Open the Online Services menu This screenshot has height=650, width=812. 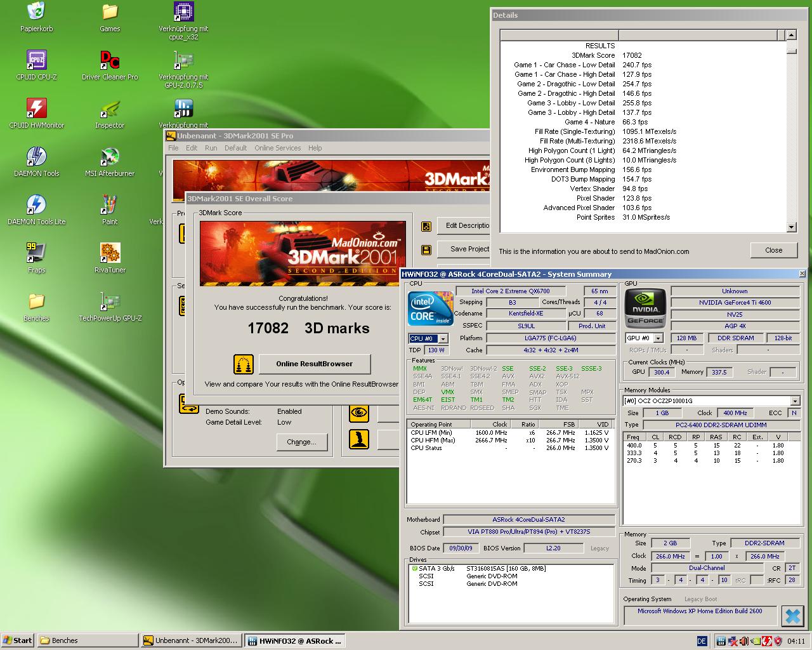(x=277, y=148)
